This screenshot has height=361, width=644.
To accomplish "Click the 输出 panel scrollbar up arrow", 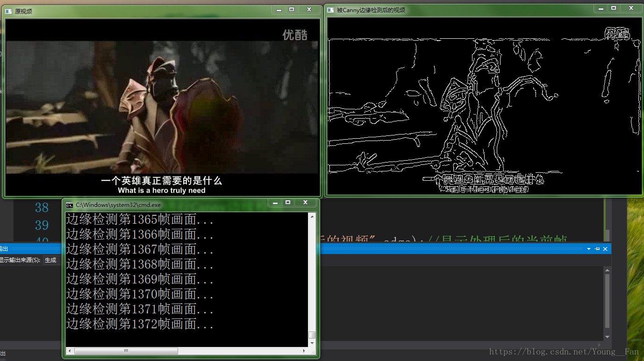I will 607,270.
